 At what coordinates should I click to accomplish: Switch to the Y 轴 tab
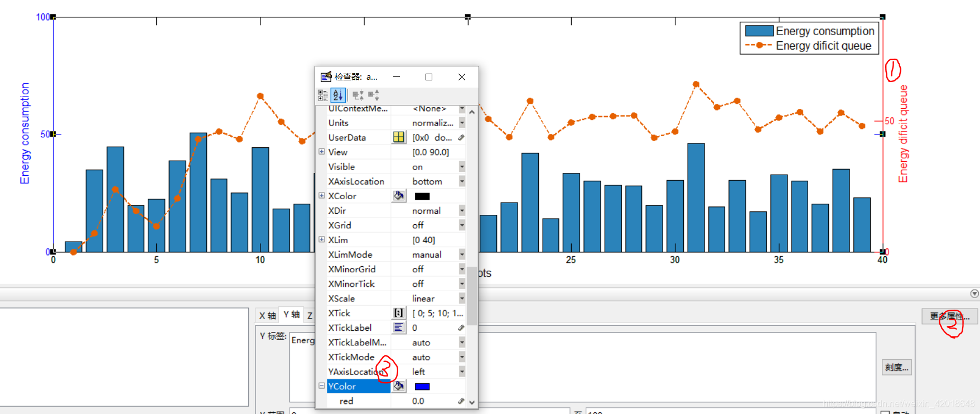[291, 315]
